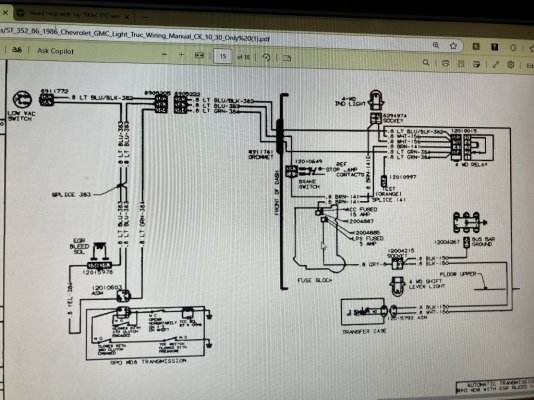
Task: Click the zoom in plus icon
Action: [181, 55]
